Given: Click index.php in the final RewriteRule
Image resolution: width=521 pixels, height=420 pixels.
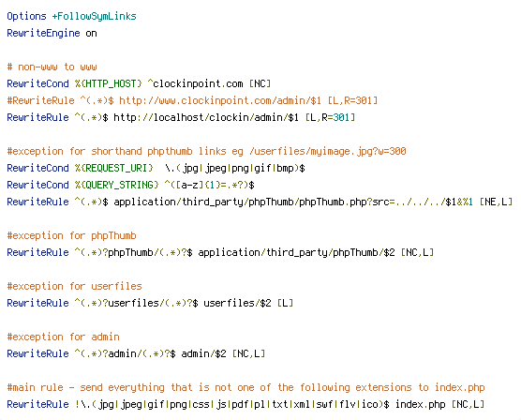Looking at the screenshot, I should pos(421,404).
